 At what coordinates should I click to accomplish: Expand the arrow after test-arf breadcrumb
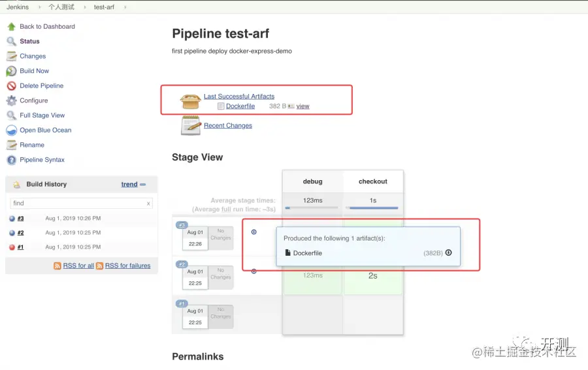[125, 7]
